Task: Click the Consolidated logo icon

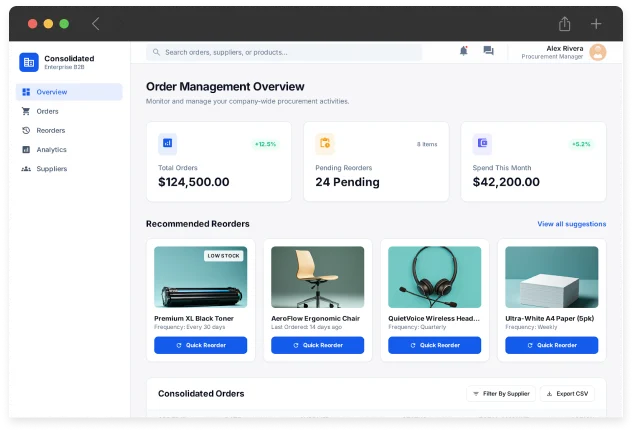Action: 29,62
